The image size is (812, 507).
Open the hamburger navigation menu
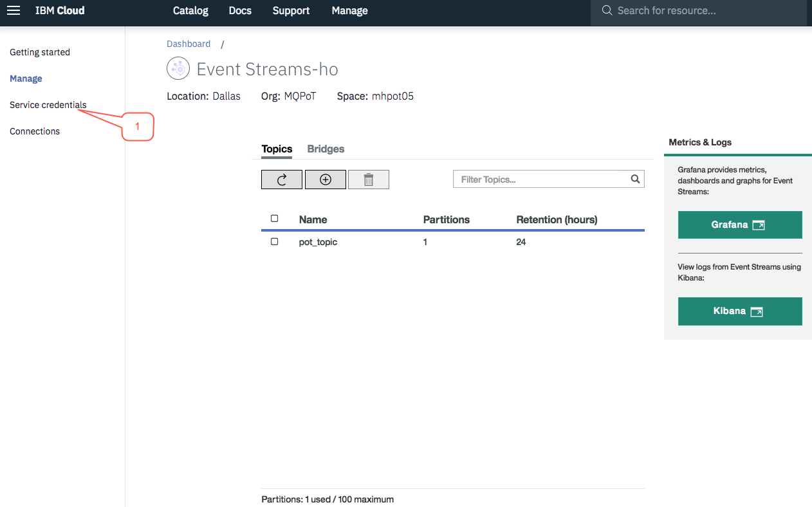14,10
